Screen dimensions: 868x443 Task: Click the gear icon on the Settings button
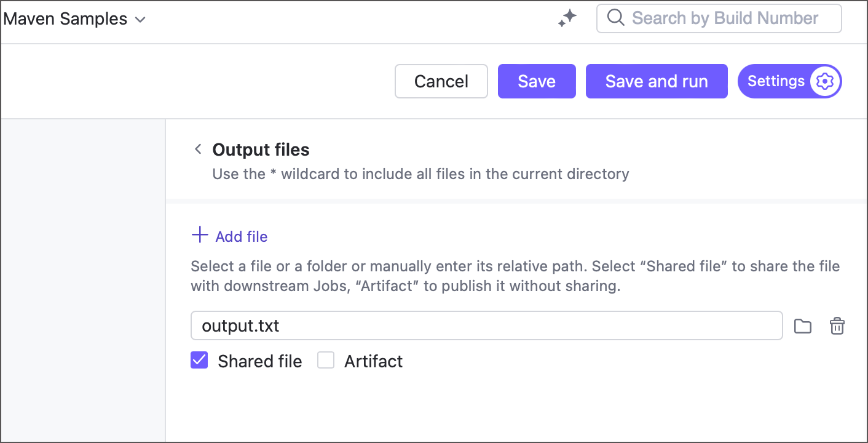(x=824, y=81)
